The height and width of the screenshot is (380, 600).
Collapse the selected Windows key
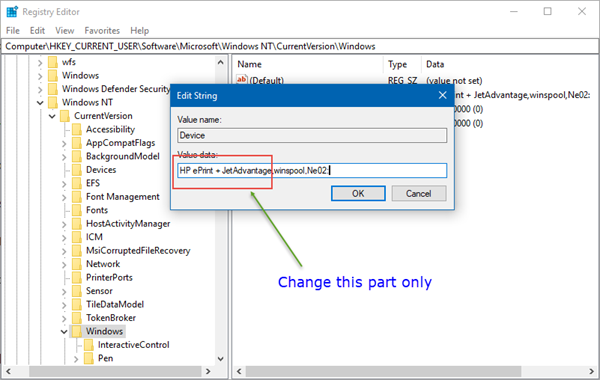pyautogui.click(x=64, y=331)
